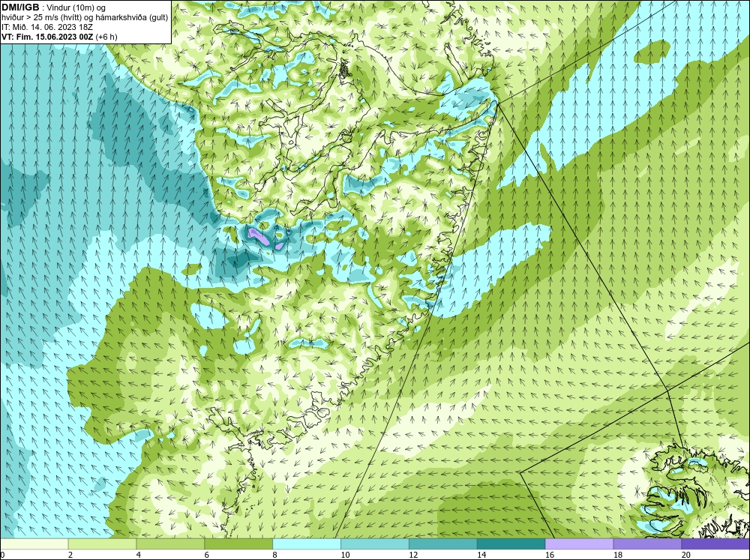
Task: Choose the 16–18 m/s lavender legend swatch
Action: point(579,544)
